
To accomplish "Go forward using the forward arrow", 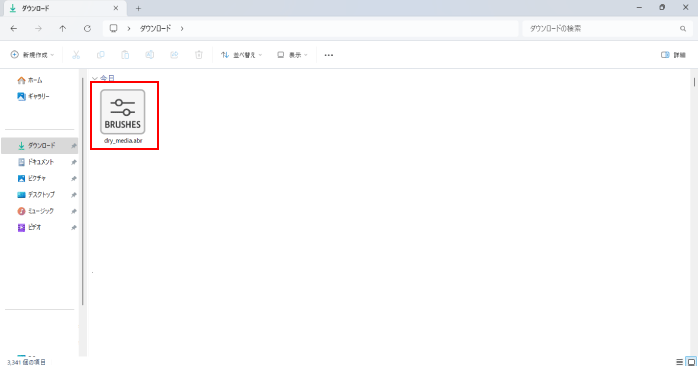I will [38, 28].
